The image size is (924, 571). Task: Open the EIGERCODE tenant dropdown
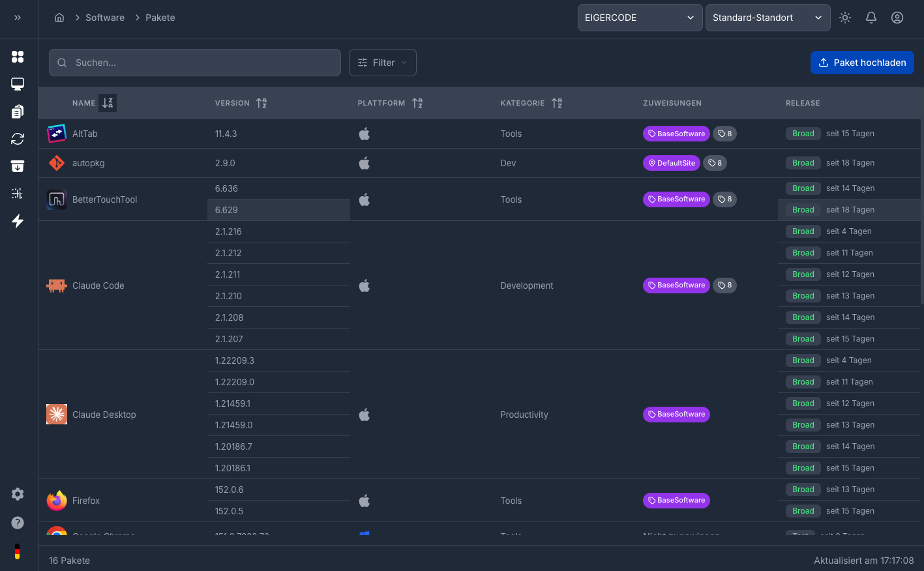click(640, 18)
